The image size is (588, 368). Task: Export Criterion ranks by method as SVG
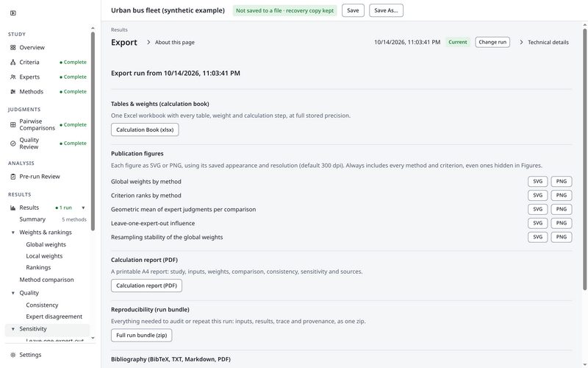pyautogui.click(x=538, y=195)
